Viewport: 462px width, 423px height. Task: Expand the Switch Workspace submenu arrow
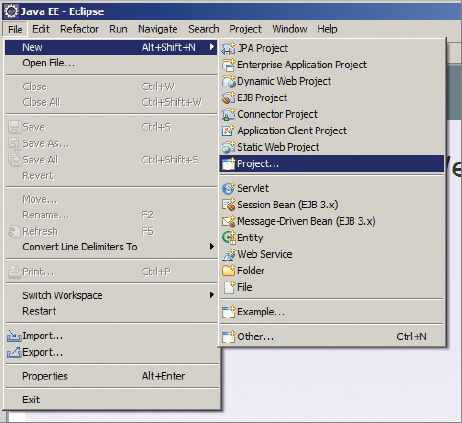click(211, 295)
